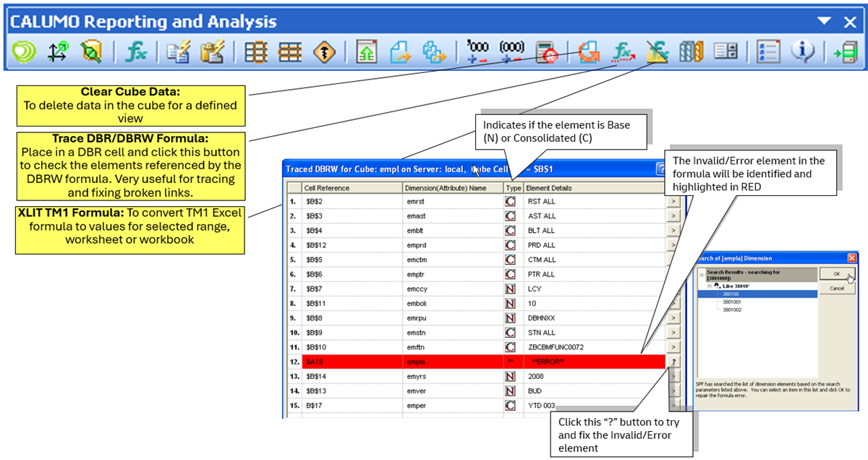This screenshot has height=460, width=868.
Task: Click the emccy dimension name
Action: coord(418,289)
